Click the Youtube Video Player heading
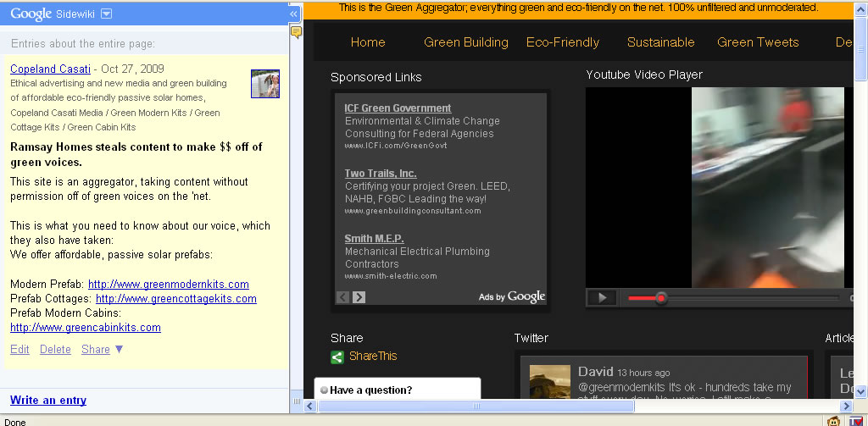The height and width of the screenshot is (426, 868). pyautogui.click(x=644, y=75)
